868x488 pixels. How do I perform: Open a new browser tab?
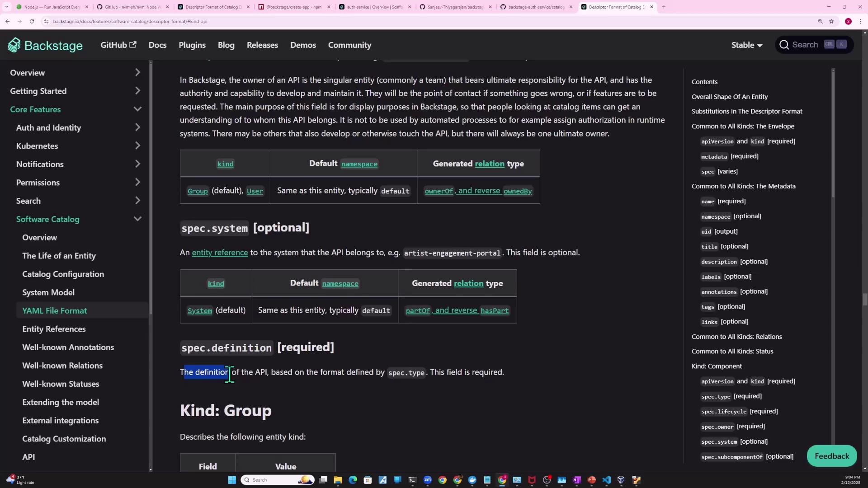(664, 7)
